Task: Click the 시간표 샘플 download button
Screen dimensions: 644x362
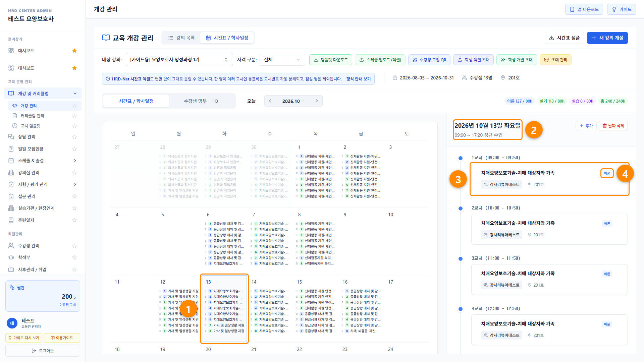Action: 565,38
